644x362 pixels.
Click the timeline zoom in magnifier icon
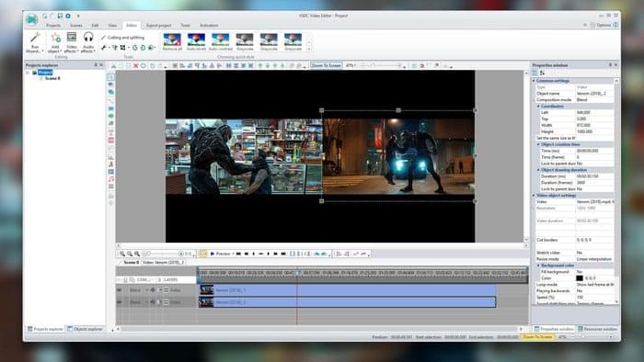click(122, 254)
